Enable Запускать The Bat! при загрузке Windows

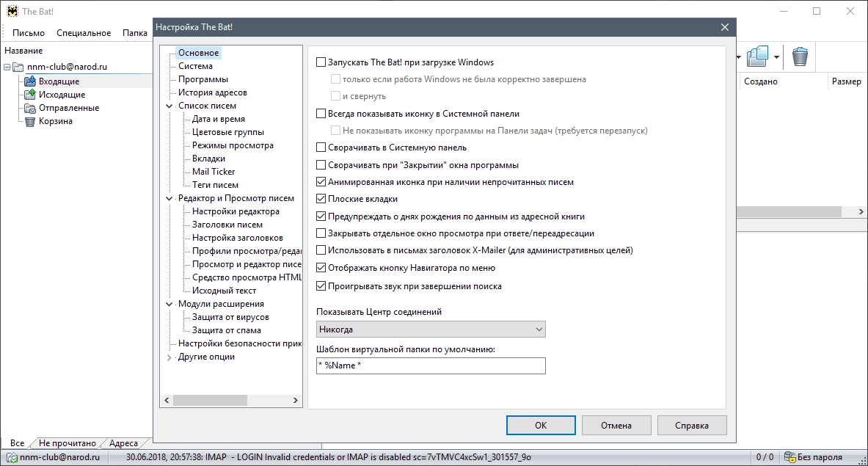click(x=321, y=62)
